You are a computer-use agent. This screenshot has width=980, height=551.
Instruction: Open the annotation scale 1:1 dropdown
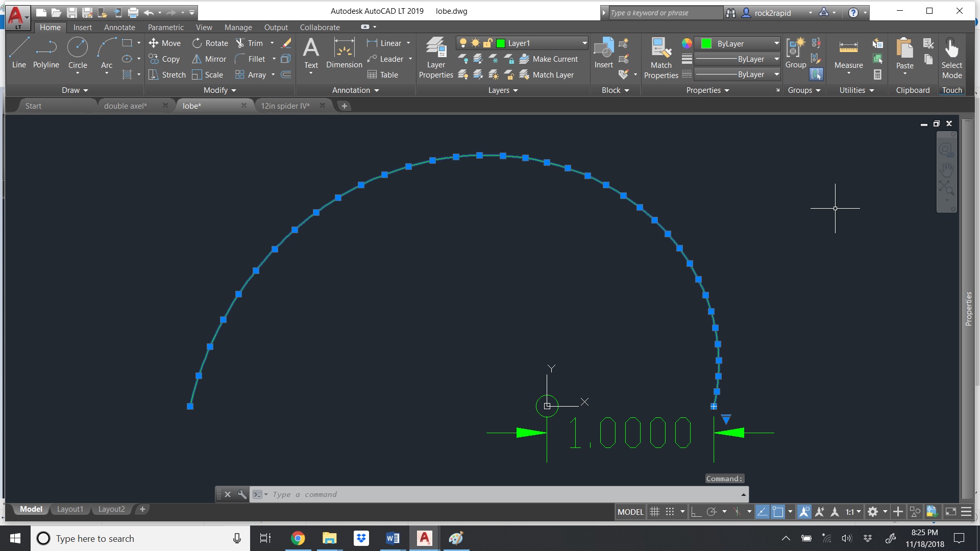[x=853, y=512]
